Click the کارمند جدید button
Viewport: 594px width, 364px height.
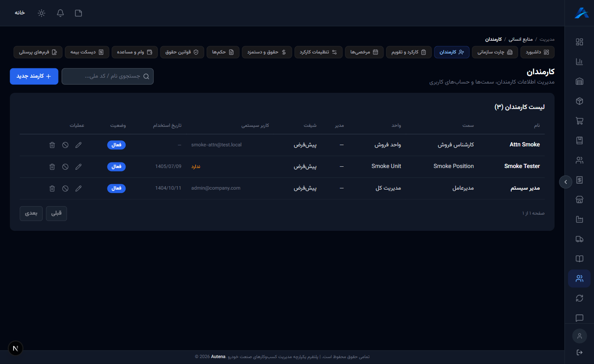tap(34, 76)
